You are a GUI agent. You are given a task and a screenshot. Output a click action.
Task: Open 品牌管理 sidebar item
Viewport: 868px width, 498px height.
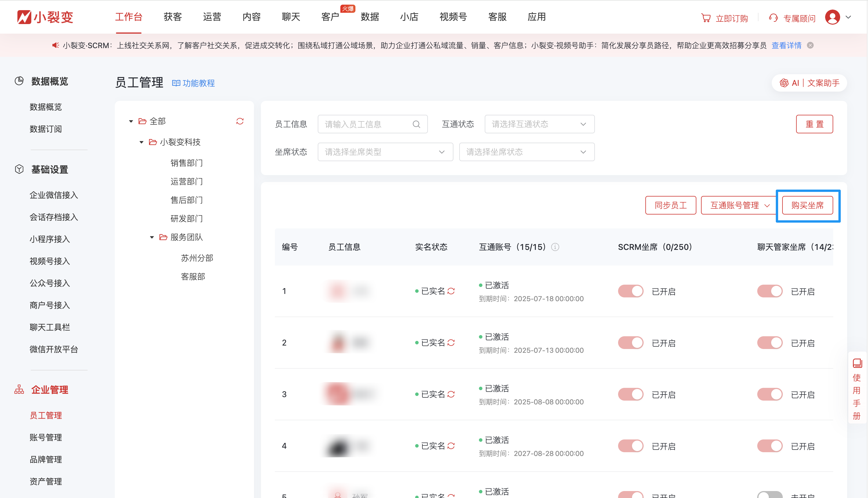[46, 459]
